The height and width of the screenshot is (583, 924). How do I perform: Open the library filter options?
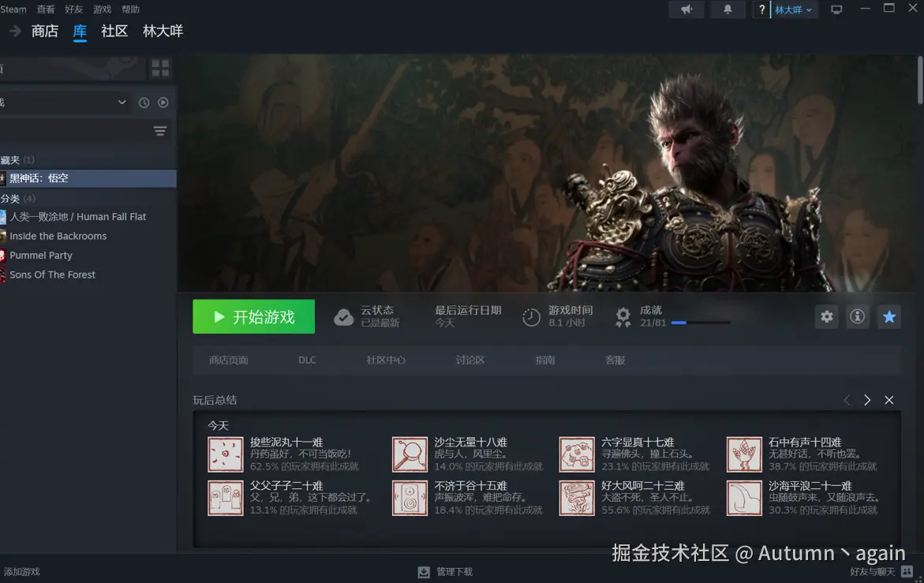[160, 131]
